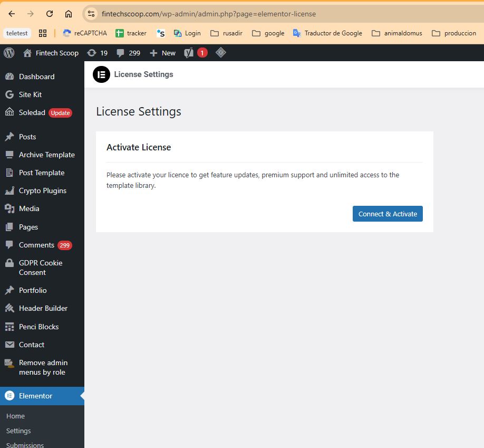Open the rusadir bookmarks folder
This screenshot has width=484, height=448.
pos(226,33)
